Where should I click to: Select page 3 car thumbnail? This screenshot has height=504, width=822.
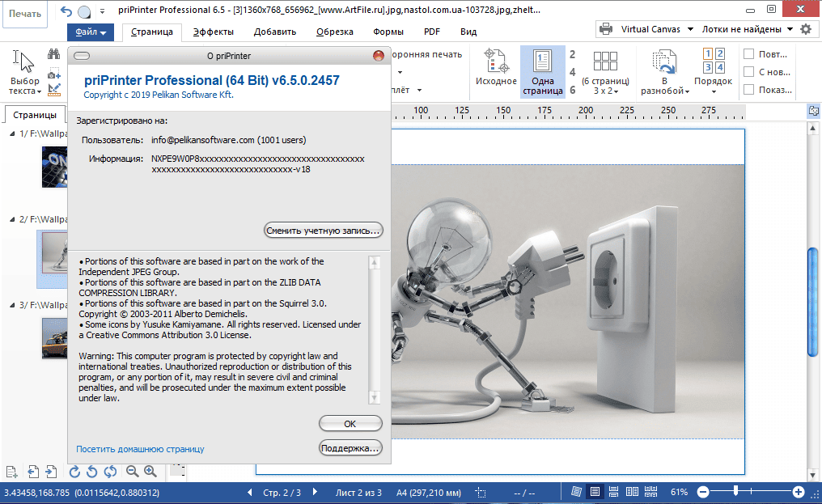click(x=54, y=339)
